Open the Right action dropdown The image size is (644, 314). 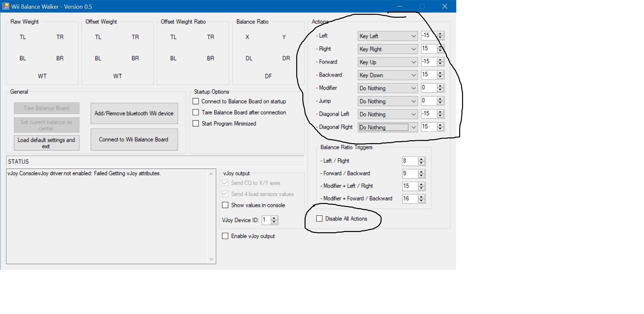[388, 49]
